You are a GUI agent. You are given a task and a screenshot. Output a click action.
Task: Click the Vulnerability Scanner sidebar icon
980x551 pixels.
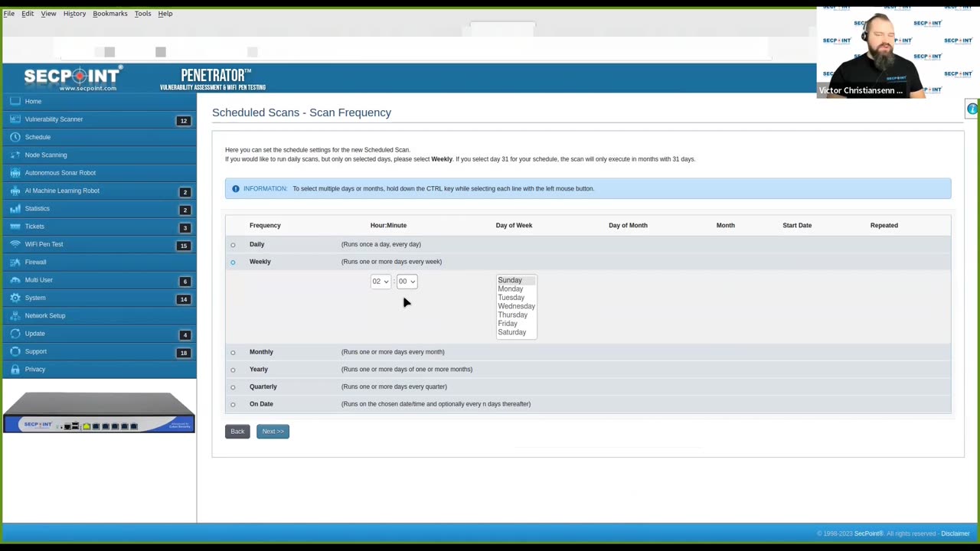pos(15,119)
